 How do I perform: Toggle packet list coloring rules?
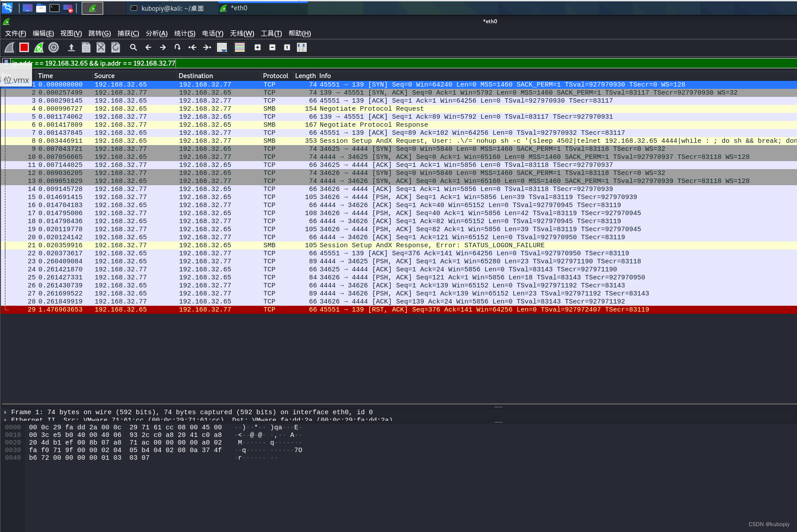click(x=240, y=47)
